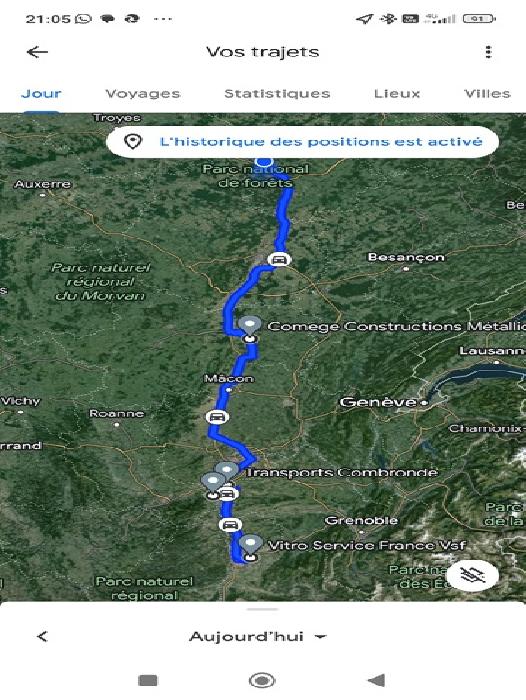Switch to the Statistiques tab
Screen dimensions: 526x700
coord(277,93)
